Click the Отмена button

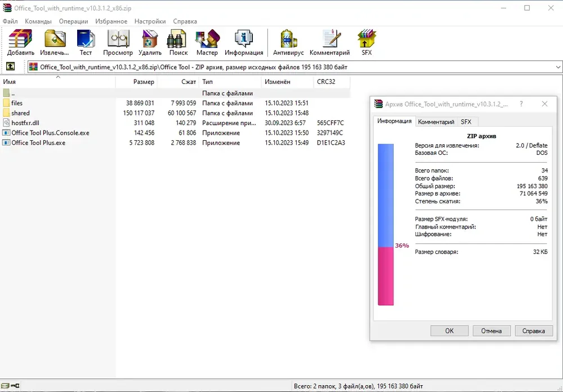(x=491, y=331)
